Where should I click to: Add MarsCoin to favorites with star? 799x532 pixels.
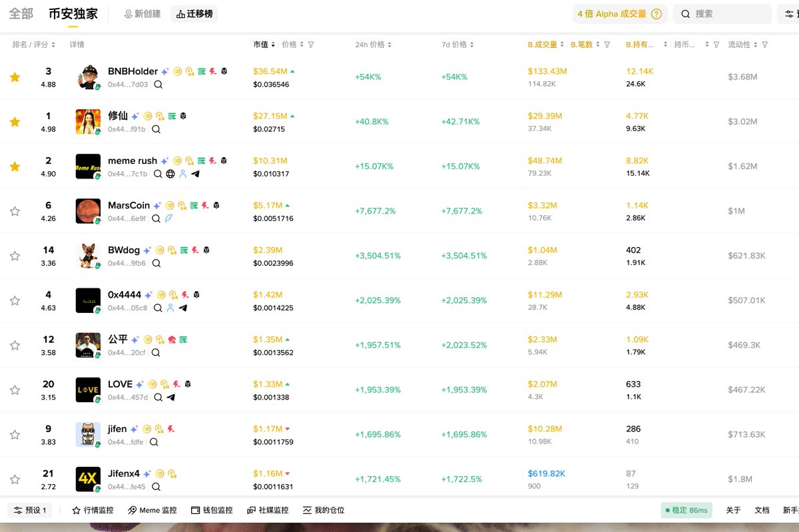(x=15, y=211)
